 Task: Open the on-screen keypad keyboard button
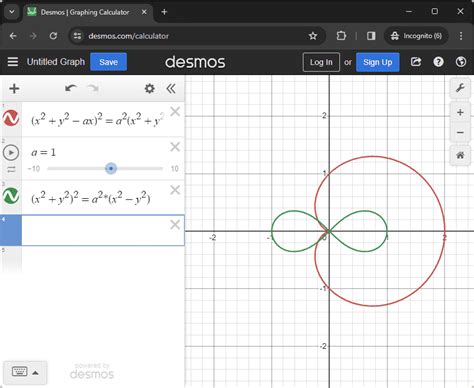click(x=25, y=372)
